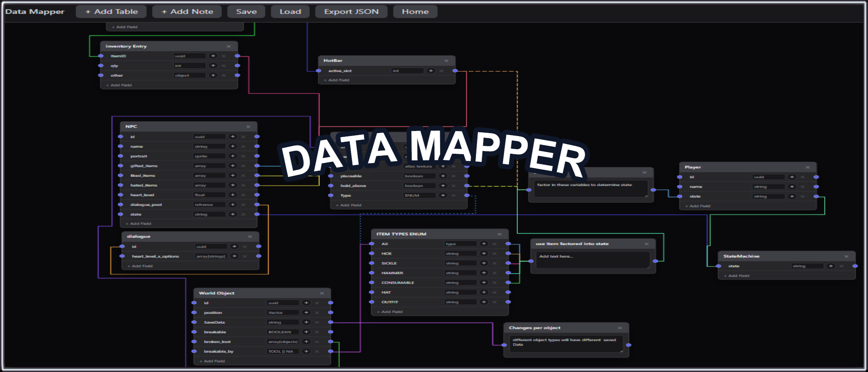Edit the array[strings] type in dialogue table

[x=211, y=256]
